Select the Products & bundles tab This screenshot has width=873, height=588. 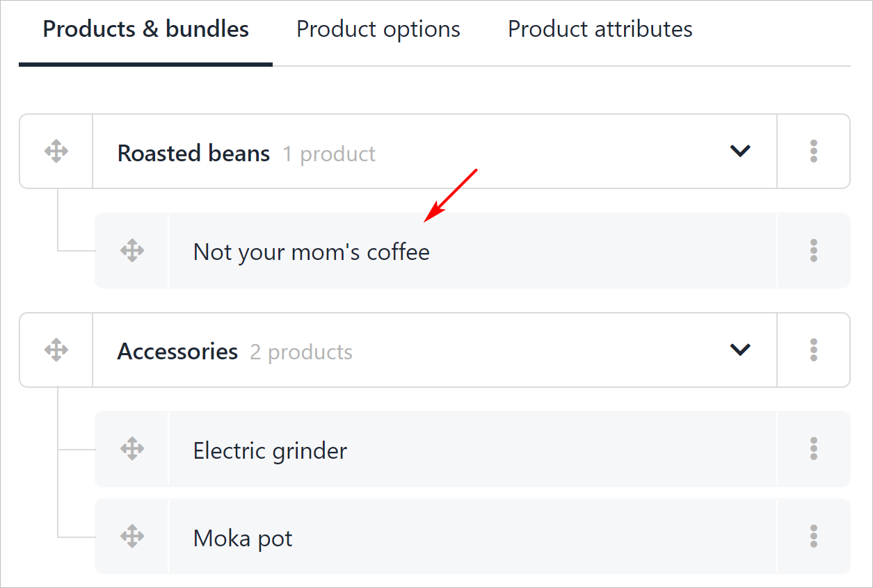pyautogui.click(x=145, y=29)
